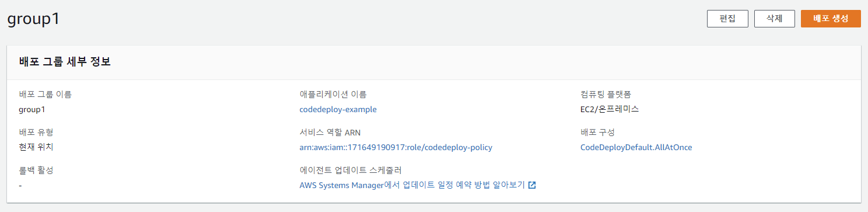The image size is (868, 212).
Task: Select the 애플리케이션 이름 label
Action: click(333, 94)
